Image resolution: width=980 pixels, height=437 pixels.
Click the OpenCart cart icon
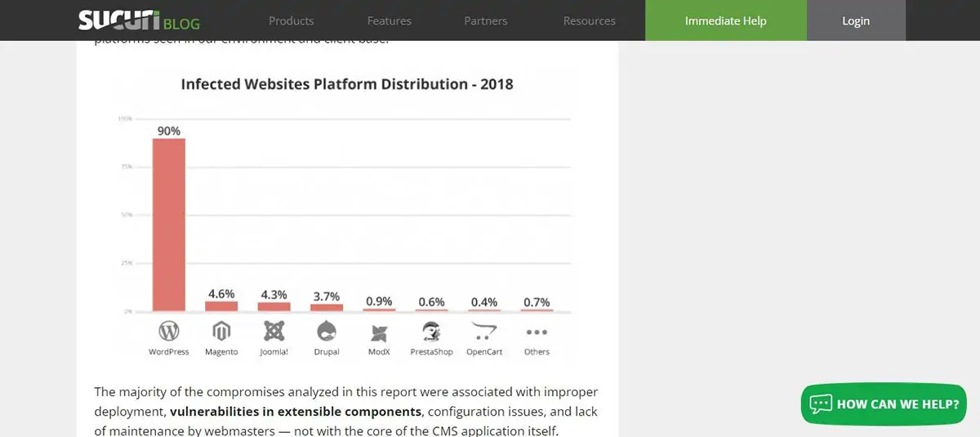[484, 331]
